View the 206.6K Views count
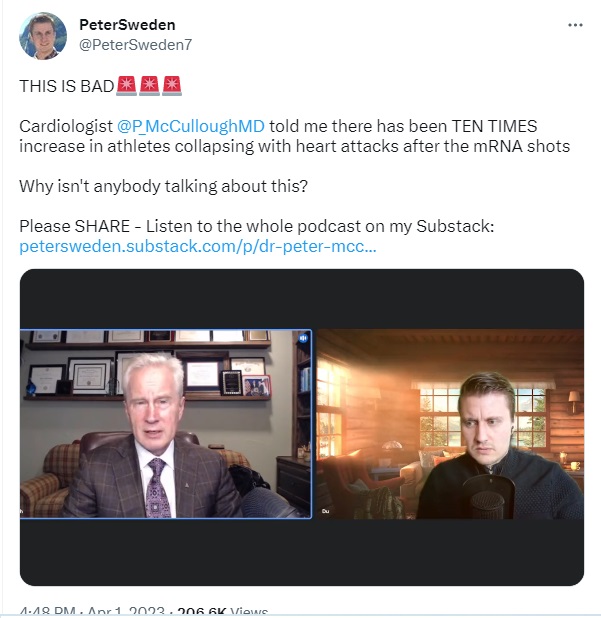 (x=223, y=612)
